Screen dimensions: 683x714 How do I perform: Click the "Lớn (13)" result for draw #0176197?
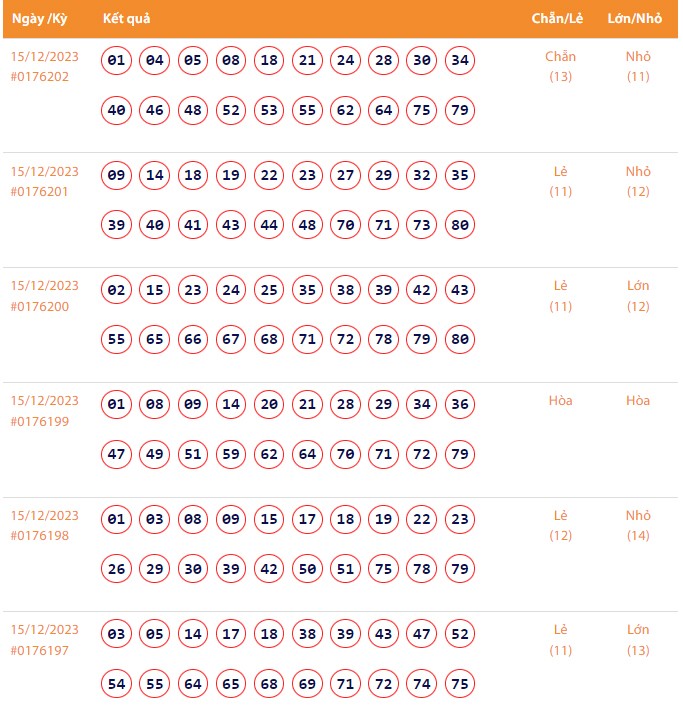coord(637,640)
